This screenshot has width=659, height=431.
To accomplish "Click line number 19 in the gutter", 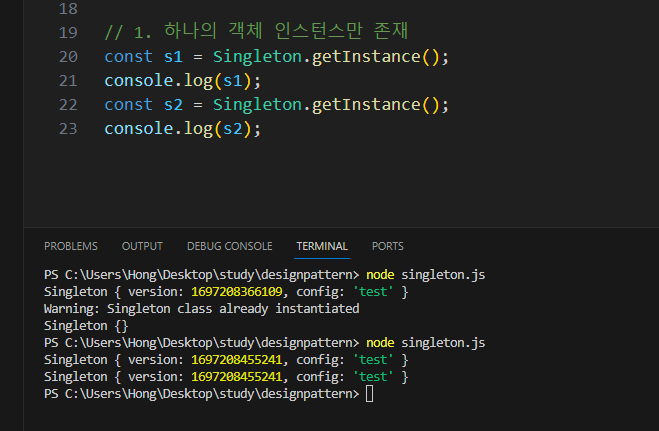I will click(68, 33).
